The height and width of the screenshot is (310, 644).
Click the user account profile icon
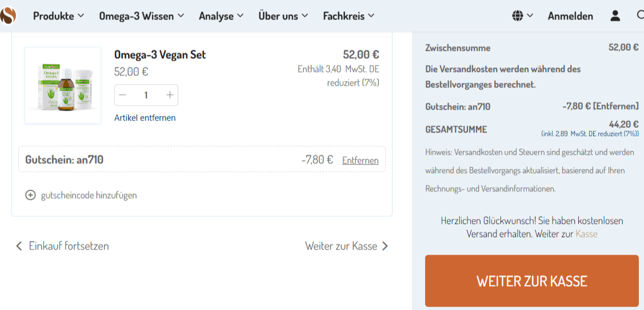615,16
